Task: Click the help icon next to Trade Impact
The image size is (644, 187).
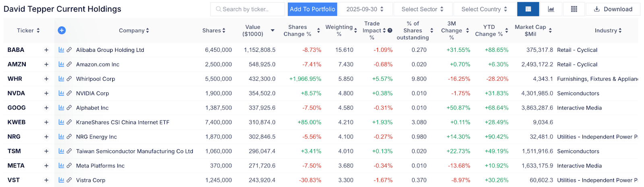Action: point(390,31)
